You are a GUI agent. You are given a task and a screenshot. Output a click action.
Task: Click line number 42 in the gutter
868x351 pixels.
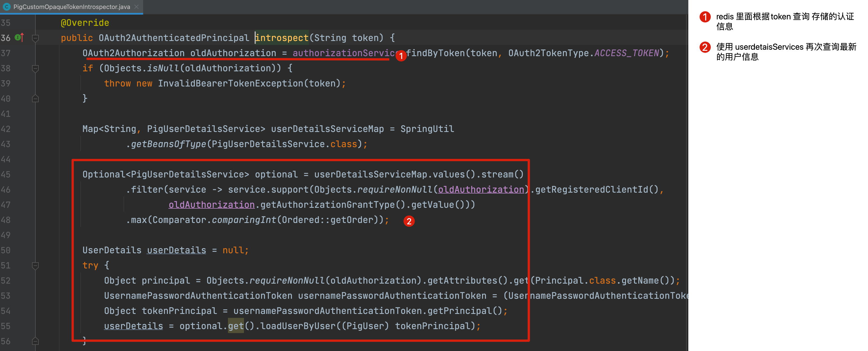point(6,129)
